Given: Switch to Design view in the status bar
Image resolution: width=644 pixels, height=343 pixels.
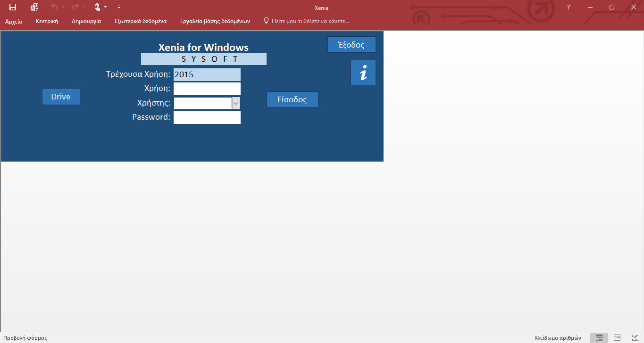Looking at the screenshot, I should click(x=635, y=338).
